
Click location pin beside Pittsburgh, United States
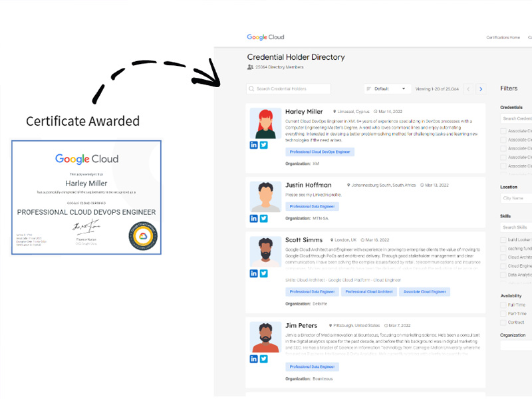331,326
